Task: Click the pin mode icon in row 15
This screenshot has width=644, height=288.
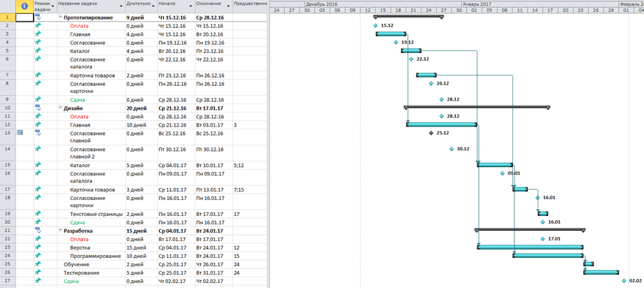Action: (x=38, y=165)
